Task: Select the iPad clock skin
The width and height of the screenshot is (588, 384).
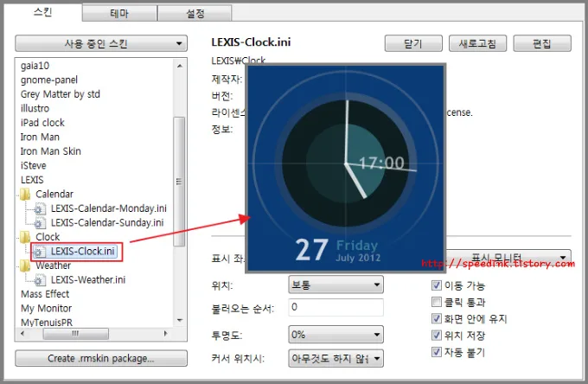Action: 42,123
